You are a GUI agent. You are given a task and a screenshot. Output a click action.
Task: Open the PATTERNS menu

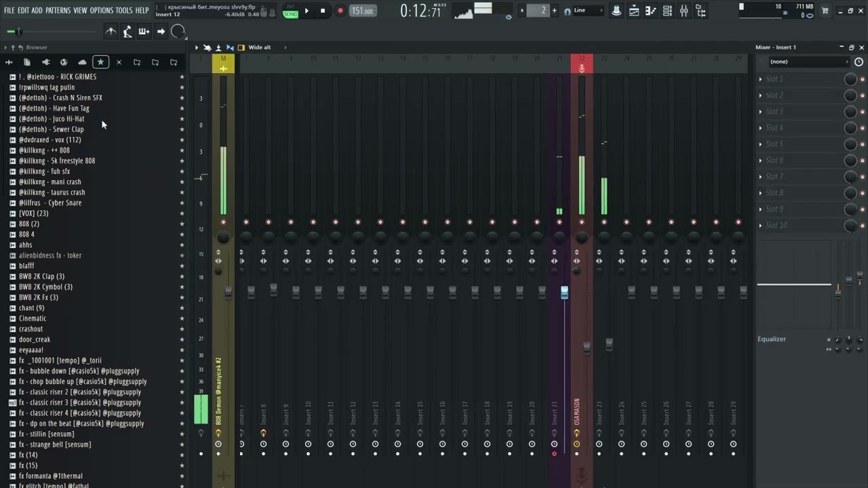[58, 10]
